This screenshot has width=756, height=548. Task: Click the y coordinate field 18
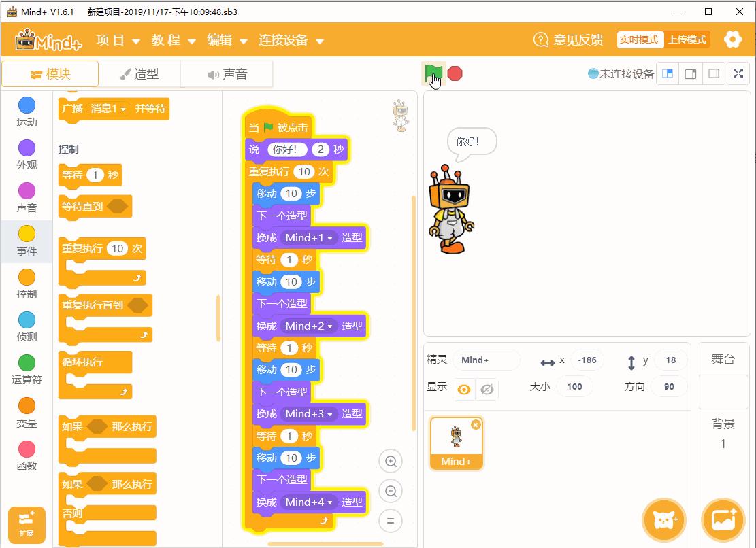pos(671,360)
